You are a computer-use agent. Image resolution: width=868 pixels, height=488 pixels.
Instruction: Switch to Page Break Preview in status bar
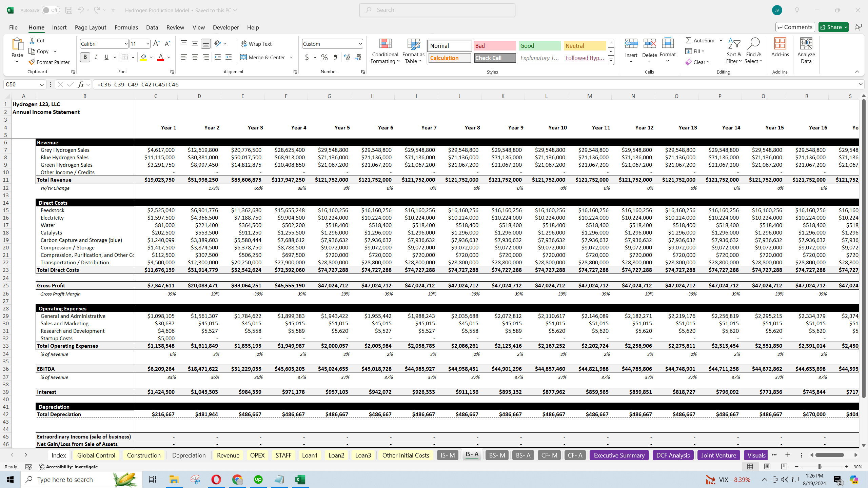784,467
